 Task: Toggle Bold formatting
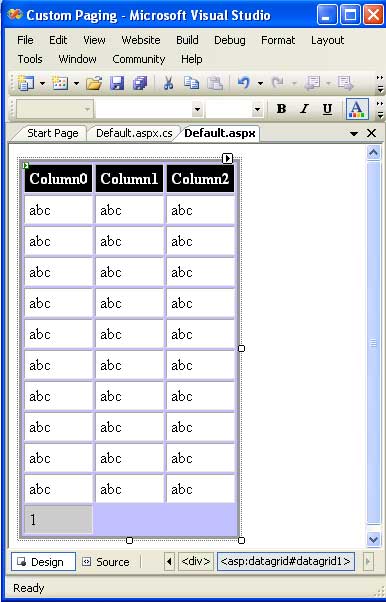[x=281, y=109]
